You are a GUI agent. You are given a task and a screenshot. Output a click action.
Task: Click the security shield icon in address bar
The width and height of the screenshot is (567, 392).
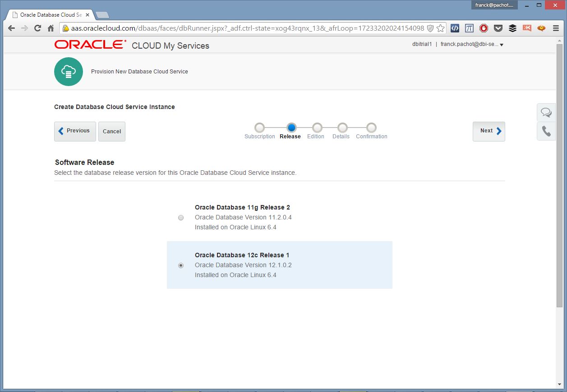click(430, 28)
